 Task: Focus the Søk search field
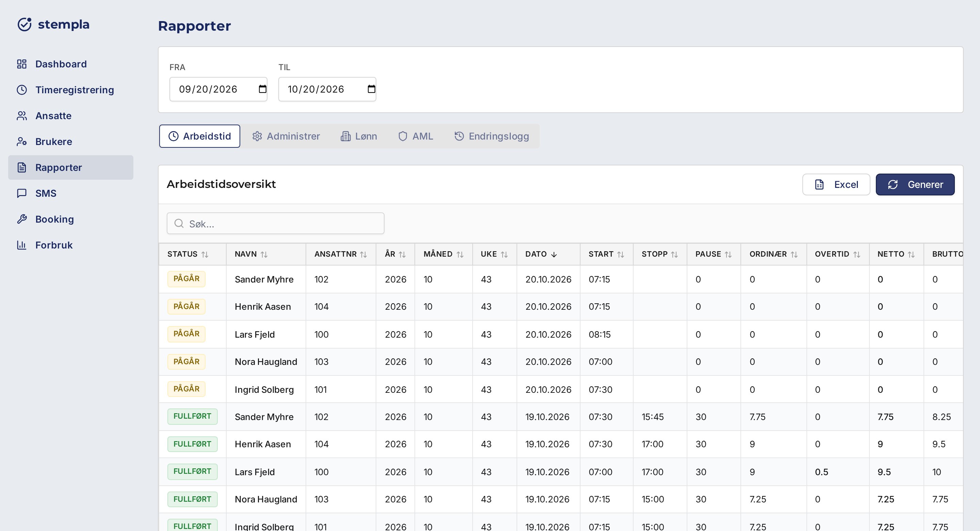pos(275,223)
